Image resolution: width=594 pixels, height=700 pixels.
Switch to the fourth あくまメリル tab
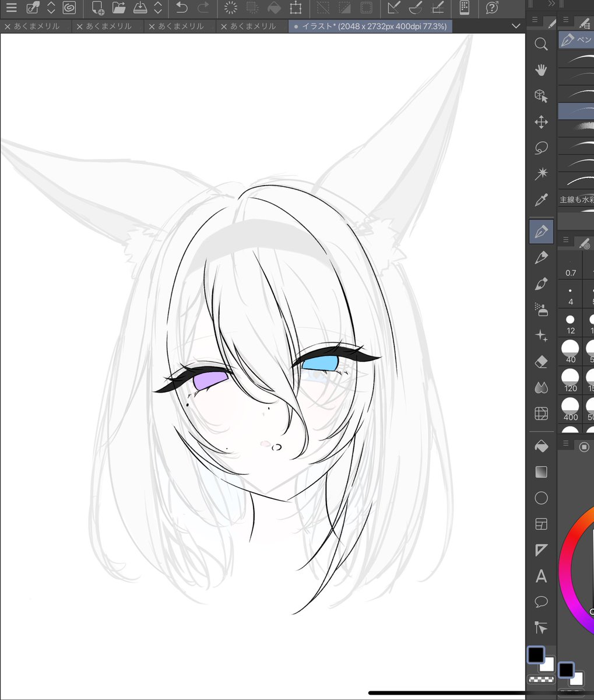253,26
